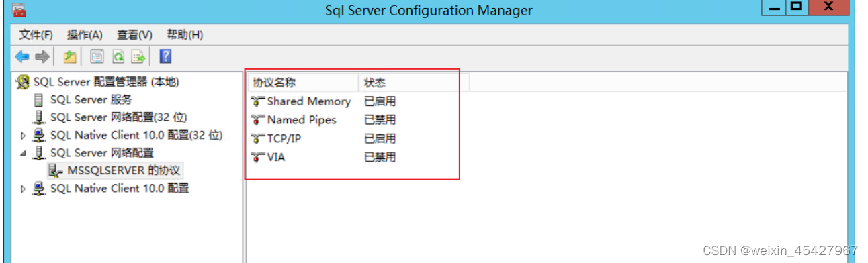Select the VIA protocol name
868x263 pixels.
point(276,158)
